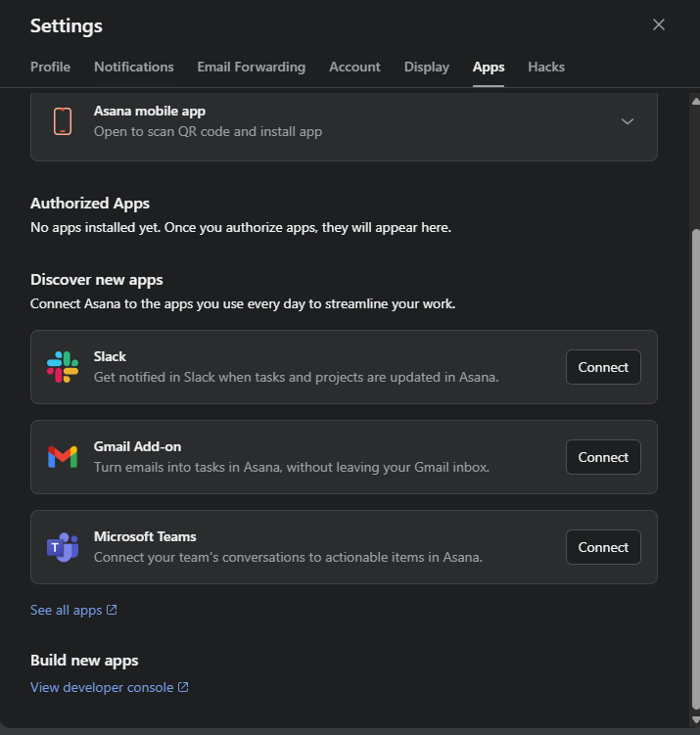Select the Account tab
Viewport: 700px width, 735px height.
click(354, 67)
